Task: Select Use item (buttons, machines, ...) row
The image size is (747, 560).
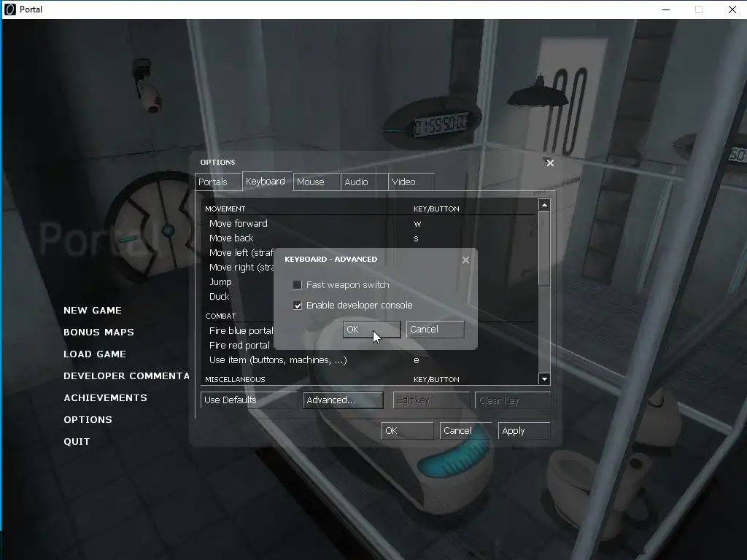Action: pos(369,360)
